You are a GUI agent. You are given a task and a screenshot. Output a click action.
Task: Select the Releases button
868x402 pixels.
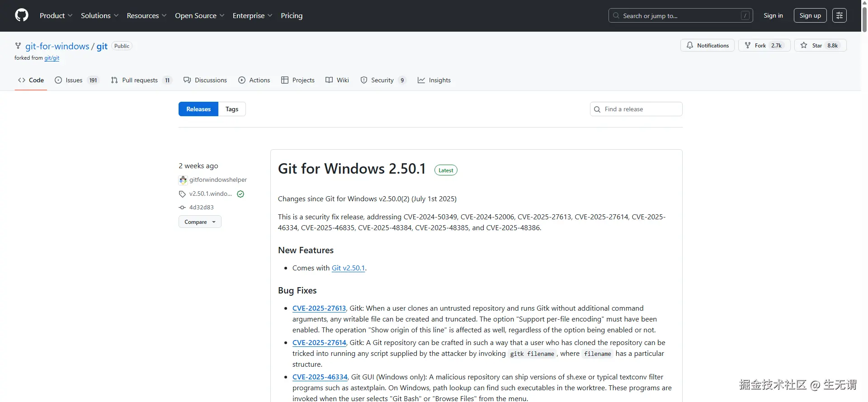[198, 109]
